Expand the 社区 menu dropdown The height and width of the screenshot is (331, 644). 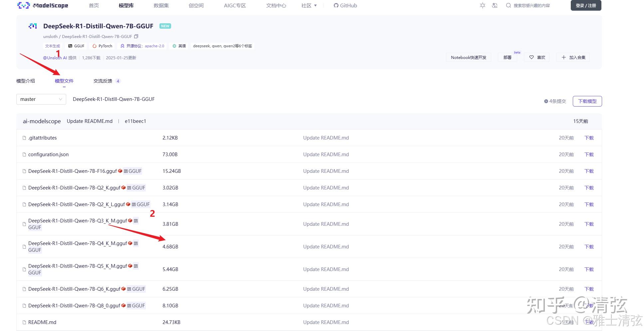click(309, 5)
